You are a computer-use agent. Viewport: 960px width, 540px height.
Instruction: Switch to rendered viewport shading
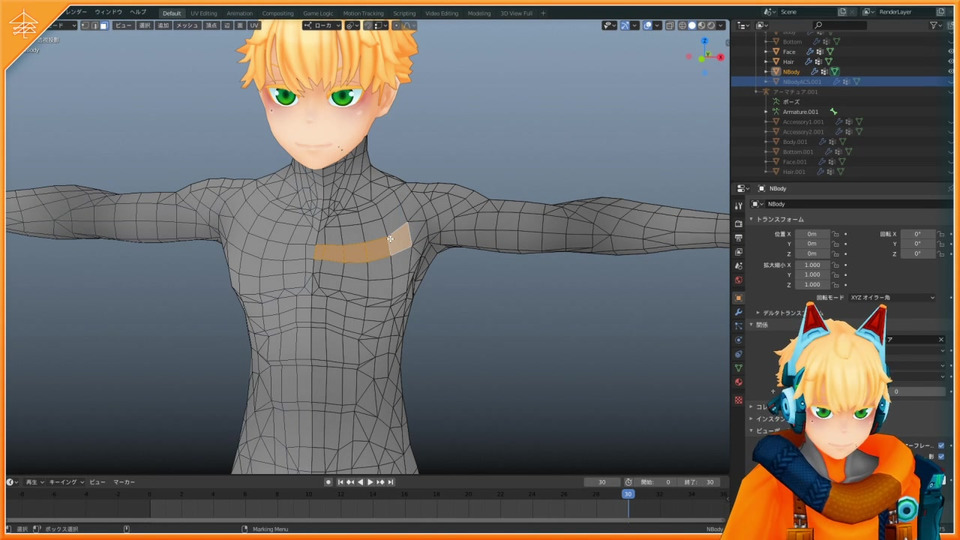[711, 26]
